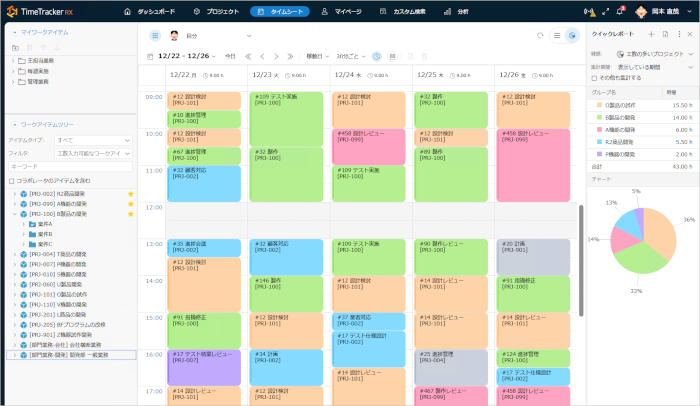This screenshot has height=406, width=700.
Task: Collapse the マイワークアイテム section
Action: pos(15,33)
